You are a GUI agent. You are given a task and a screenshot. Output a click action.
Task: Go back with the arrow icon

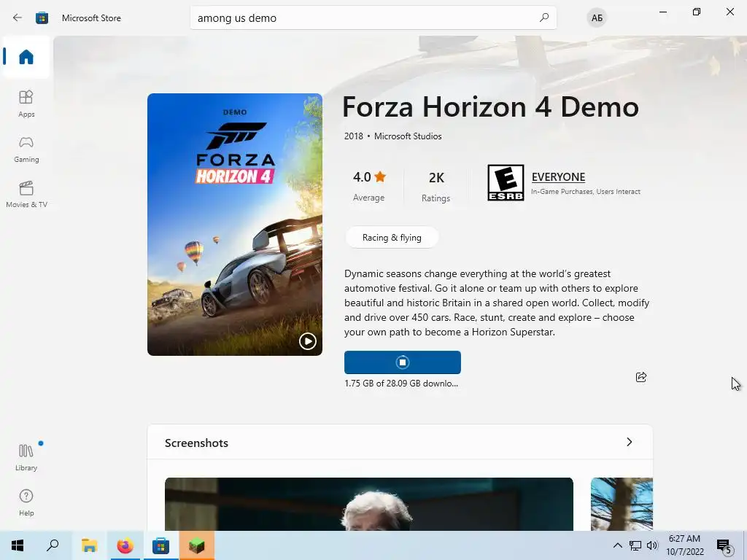click(18, 17)
